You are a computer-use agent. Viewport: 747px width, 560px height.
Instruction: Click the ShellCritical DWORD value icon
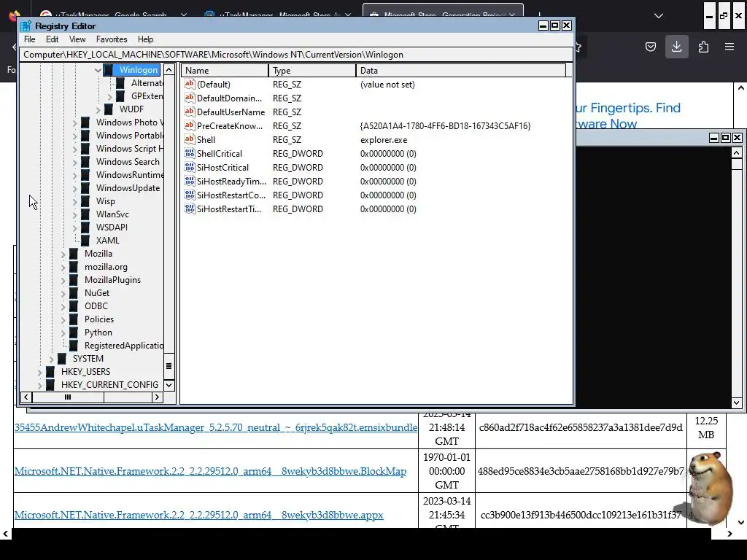(x=190, y=153)
